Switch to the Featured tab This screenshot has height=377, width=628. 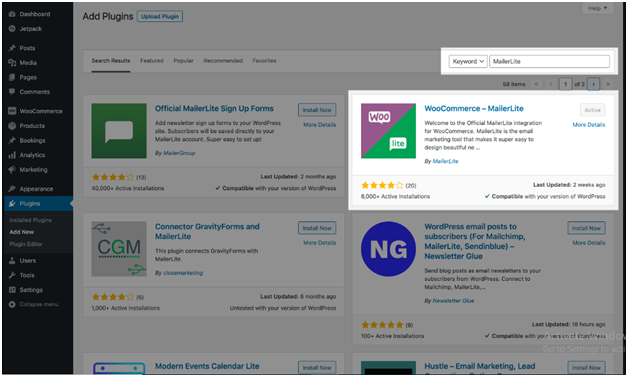[152, 60]
